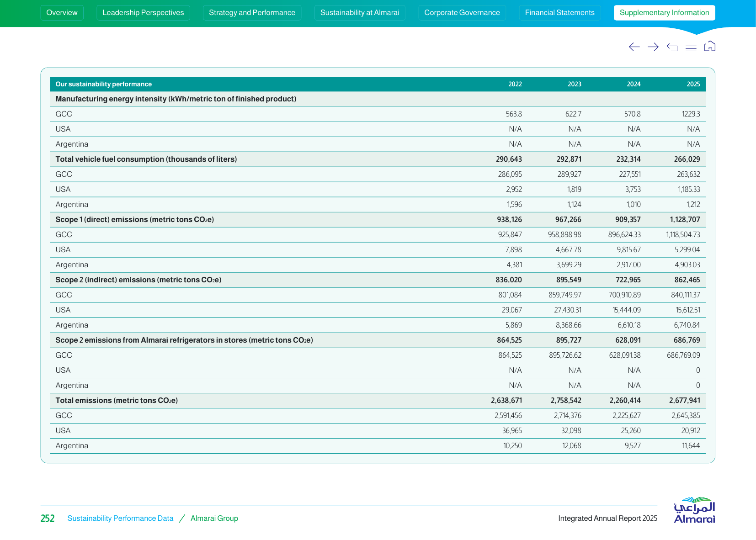Click GCC fuel value 263,632
The image size is (756, 540).
click(x=688, y=174)
